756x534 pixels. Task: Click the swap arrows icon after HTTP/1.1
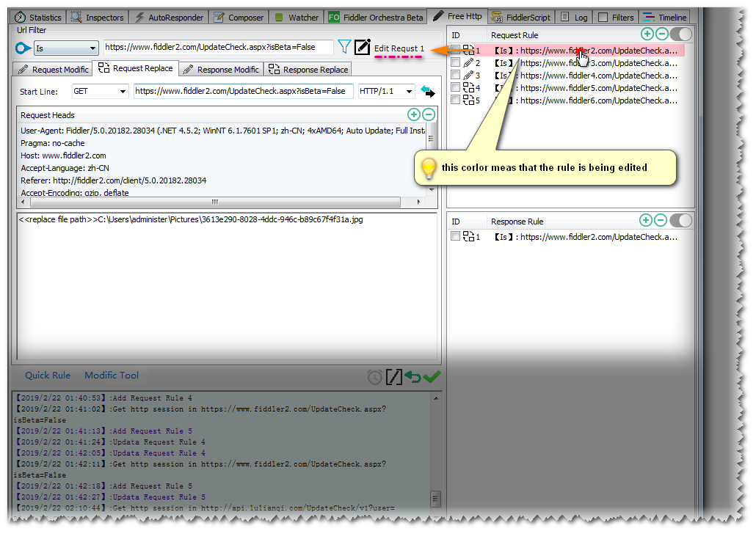(428, 91)
